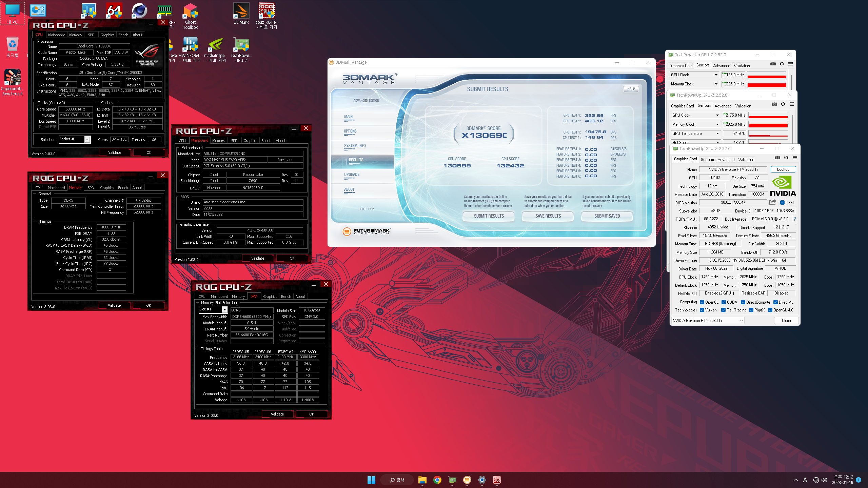
Task: Open the hamburger menu in GPU-Z Graphics Card window
Action: pos(795,158)
